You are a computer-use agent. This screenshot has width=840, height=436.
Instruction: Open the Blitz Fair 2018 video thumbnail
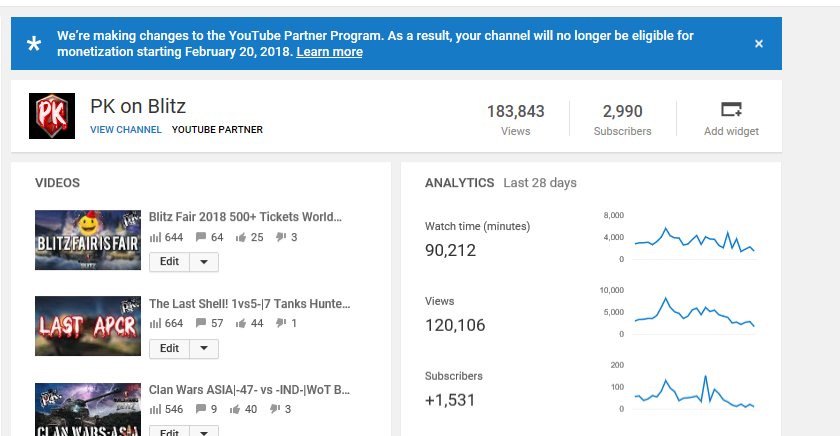click(x=88, y=240)
